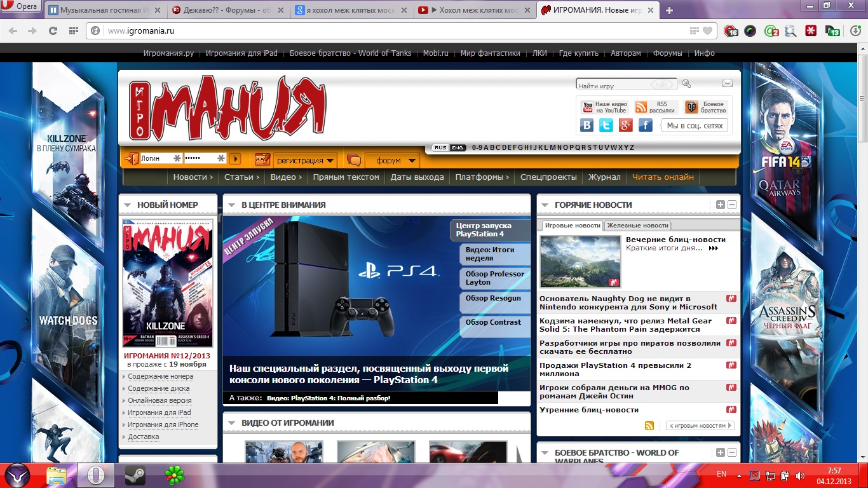Submit login with the arrow button
Image resolution: width=868 pixels, height=488 pixels.
click(235, 159)
